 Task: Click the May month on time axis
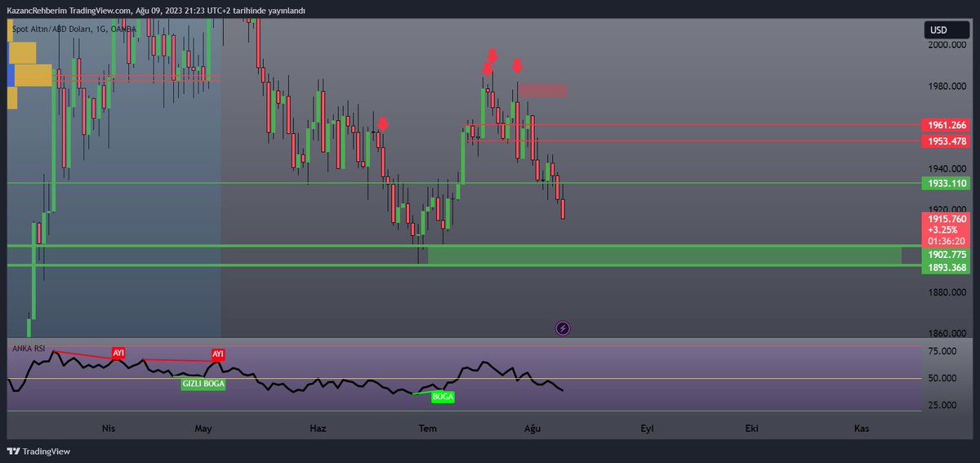coord(204,428)
